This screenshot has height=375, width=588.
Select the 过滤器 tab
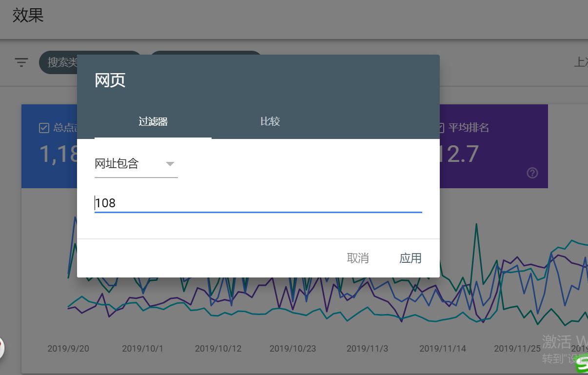153,121
